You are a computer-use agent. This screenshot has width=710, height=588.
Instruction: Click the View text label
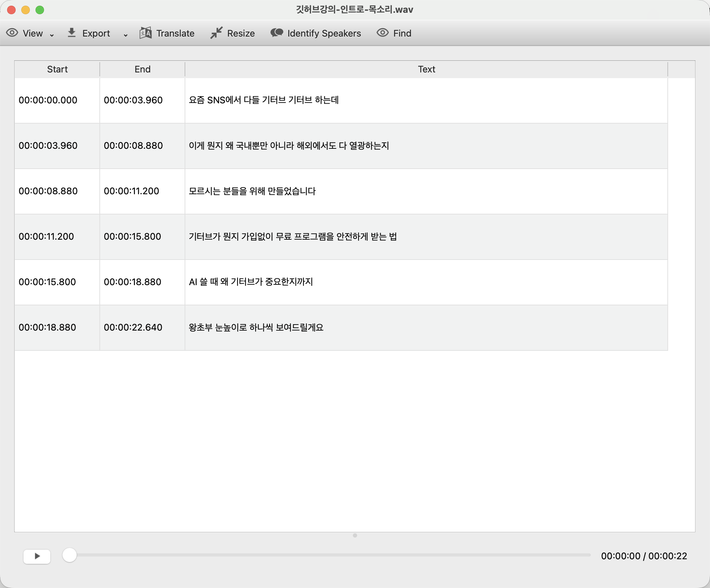tap(33, 33)
